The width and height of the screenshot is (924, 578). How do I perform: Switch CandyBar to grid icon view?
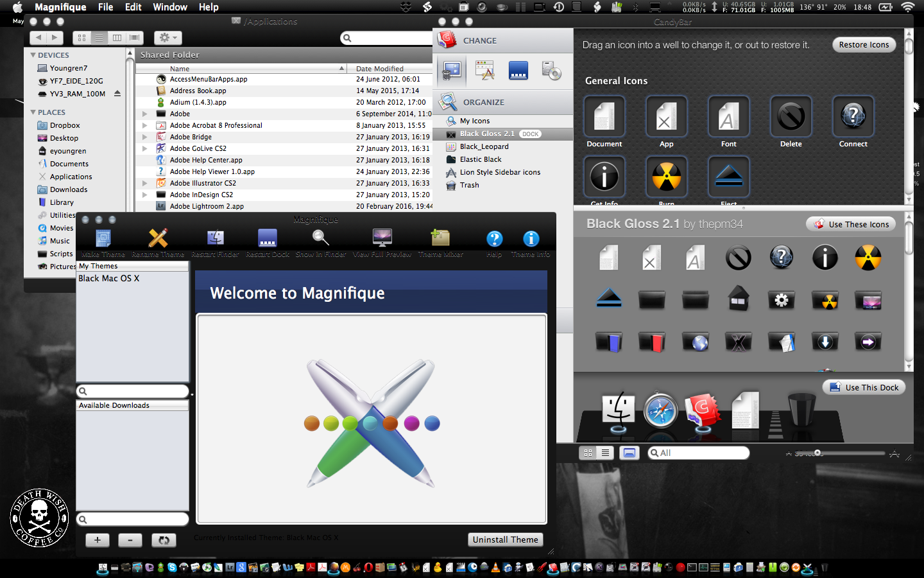588,453
